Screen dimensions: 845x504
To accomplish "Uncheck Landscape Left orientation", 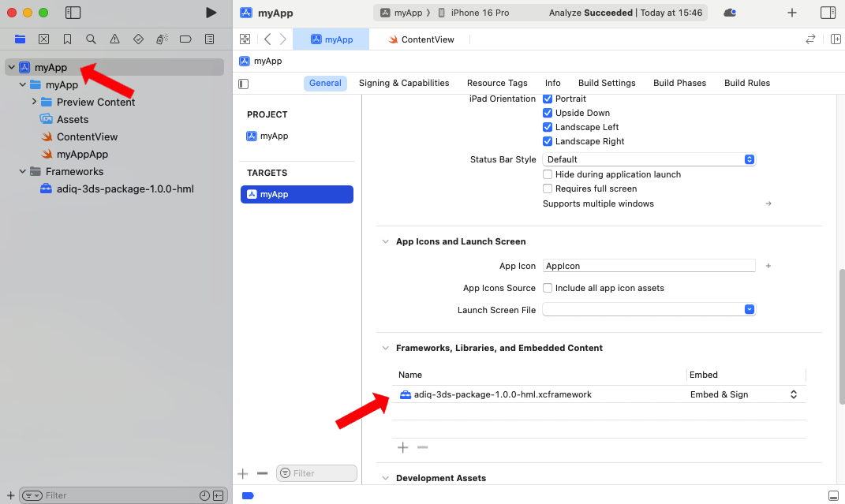I will pos(548,127).
